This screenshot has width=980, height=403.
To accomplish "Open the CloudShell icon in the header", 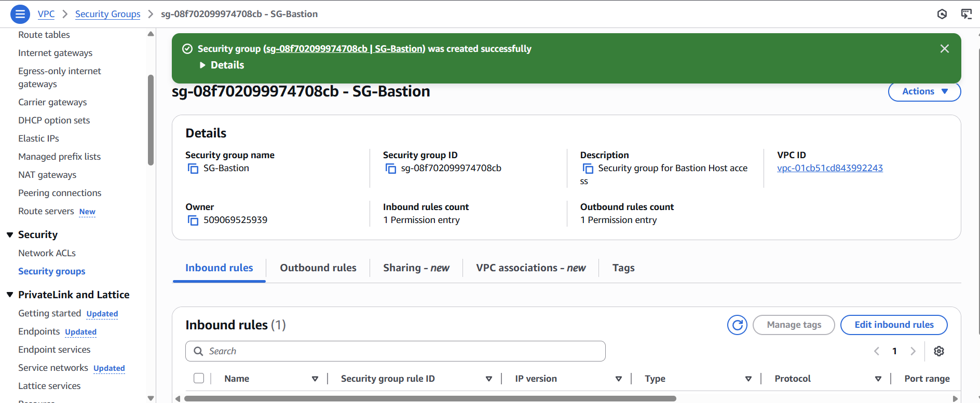I will [x=966, y=14].
